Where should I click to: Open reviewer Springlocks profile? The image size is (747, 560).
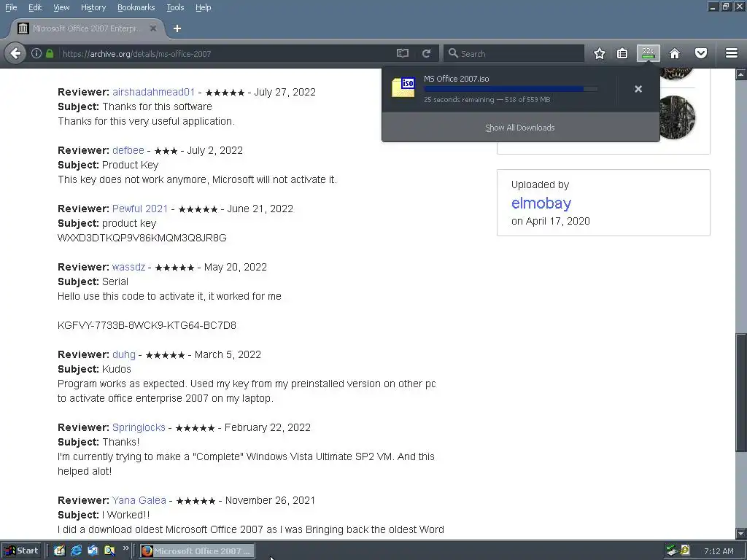[x=139, y=427]
